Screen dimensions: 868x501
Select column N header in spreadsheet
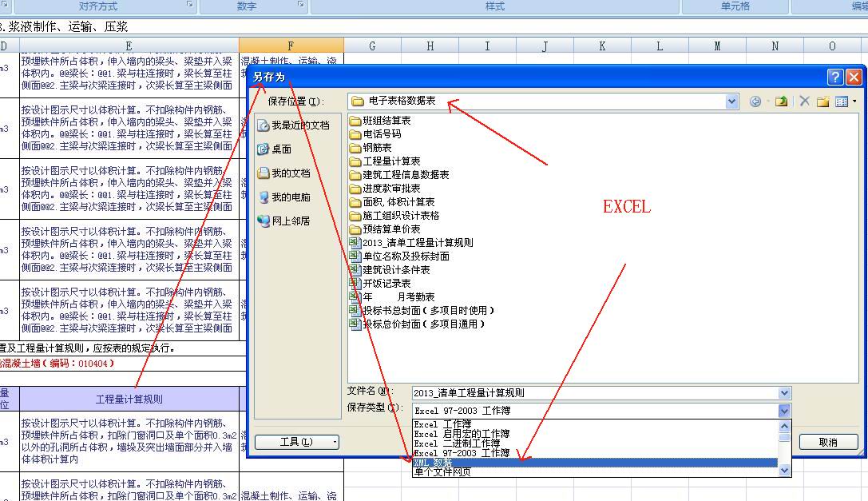(x=775, y=46)
